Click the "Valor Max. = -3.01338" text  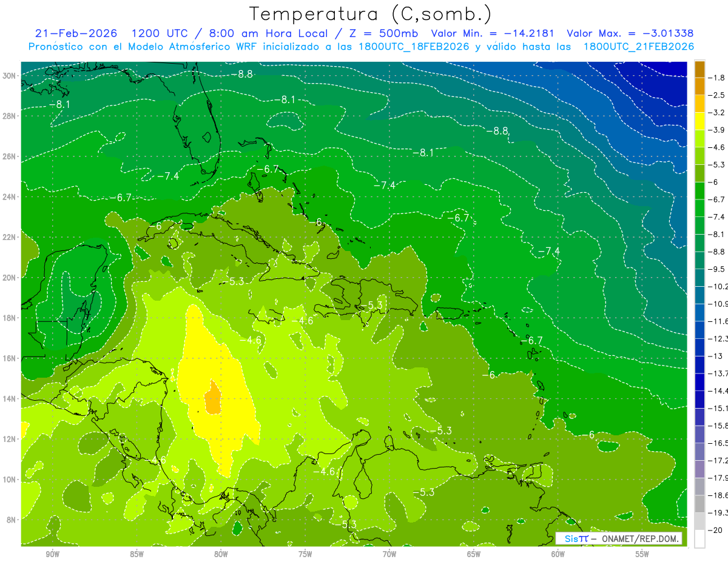point(630,33)
